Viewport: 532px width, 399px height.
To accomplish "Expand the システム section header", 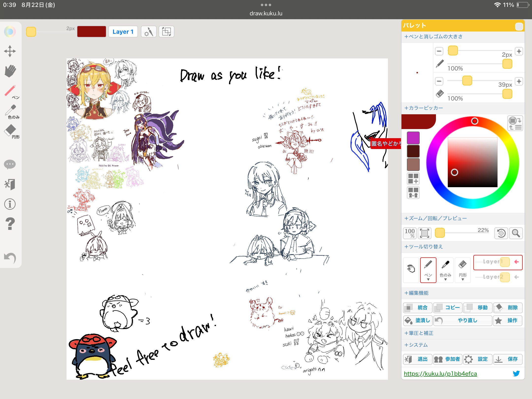I will tap(416, 345).
